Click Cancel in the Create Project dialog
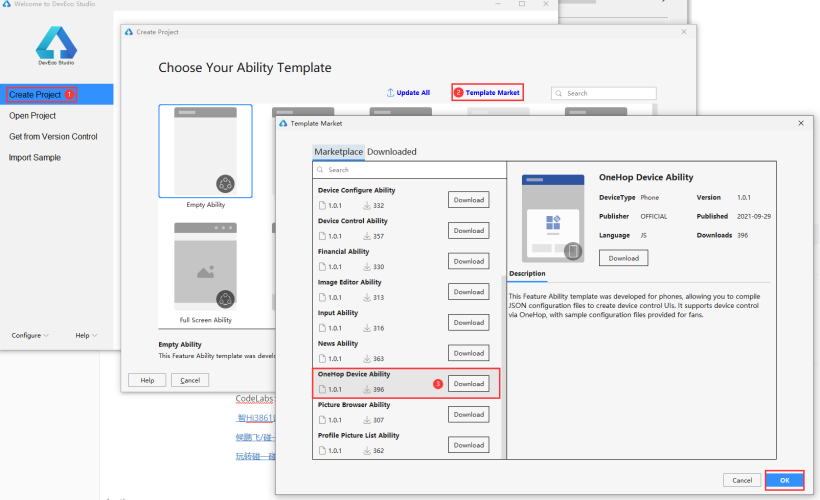 [190, 380]
